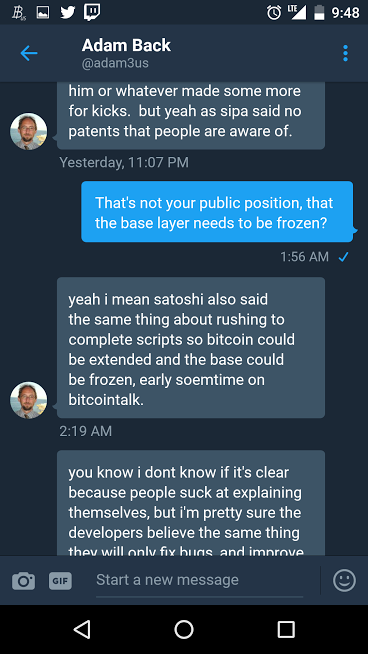Focus the 'Start a new message' field

pos(199,580)
